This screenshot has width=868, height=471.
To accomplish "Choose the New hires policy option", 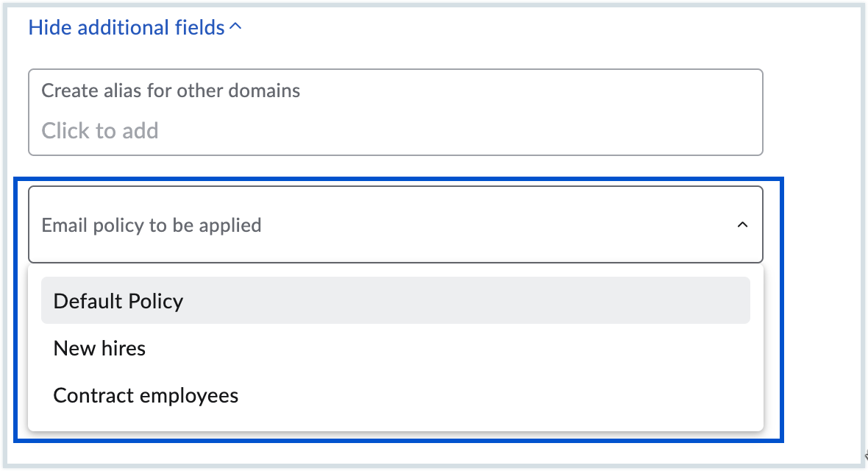I will click(99, 348).
